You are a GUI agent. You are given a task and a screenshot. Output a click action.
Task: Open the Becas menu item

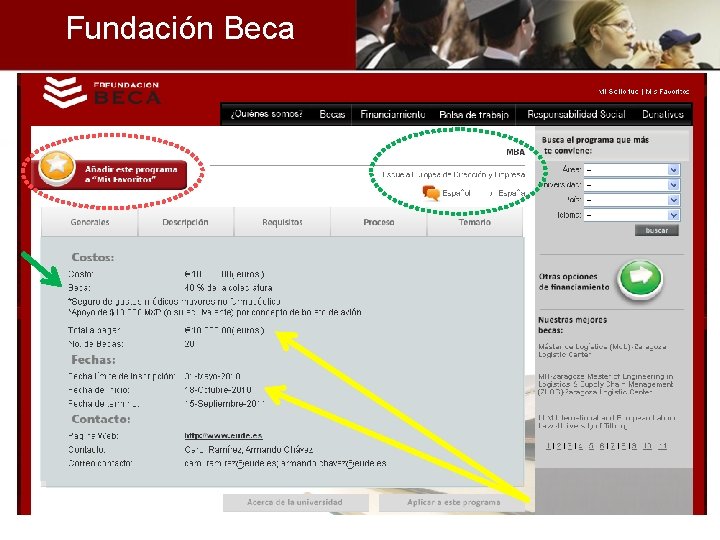(x=332, y=114)
